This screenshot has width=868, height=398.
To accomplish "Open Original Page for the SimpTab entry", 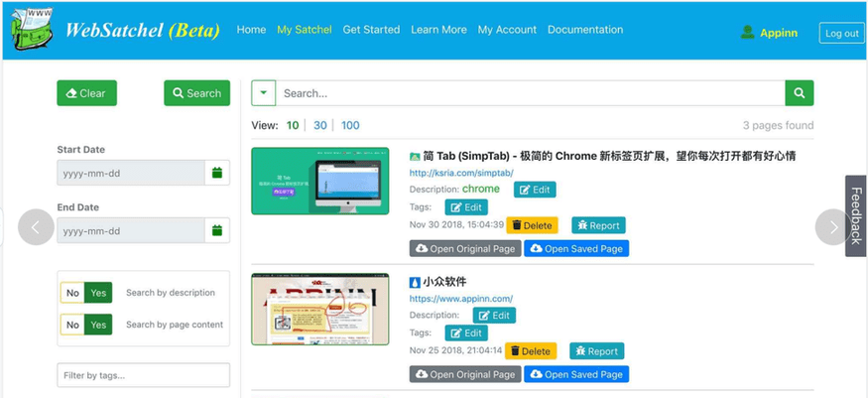I will tap(465, 248).
